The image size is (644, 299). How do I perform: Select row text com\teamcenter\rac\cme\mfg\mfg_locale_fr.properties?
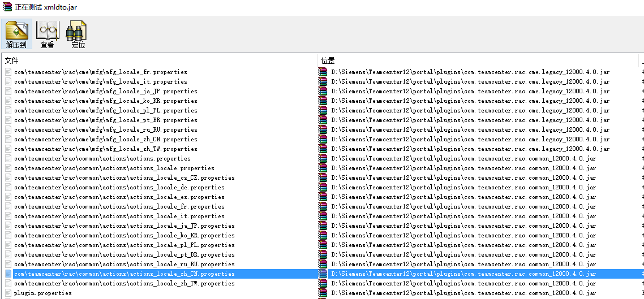coord(101,72)
